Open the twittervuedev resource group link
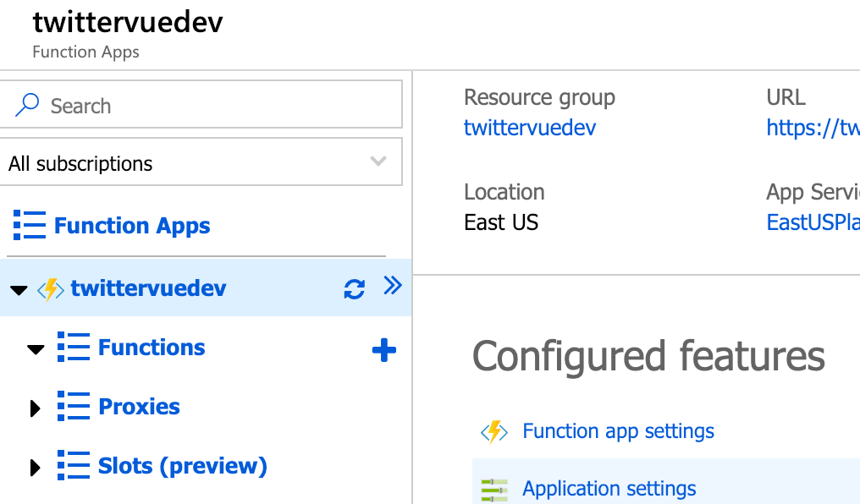Image resolution: width=860 pixels, height=504 pixels. pos(530,128)
